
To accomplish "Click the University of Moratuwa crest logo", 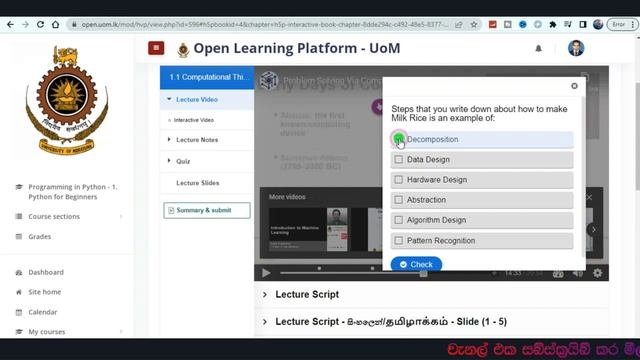I will point(67,100).
